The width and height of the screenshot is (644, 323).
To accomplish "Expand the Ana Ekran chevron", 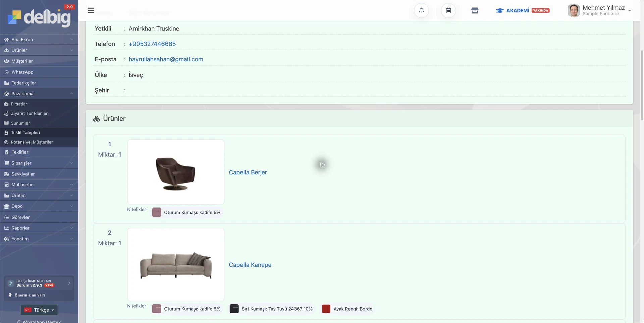I will pyautogui.click(x=71, y=40).
